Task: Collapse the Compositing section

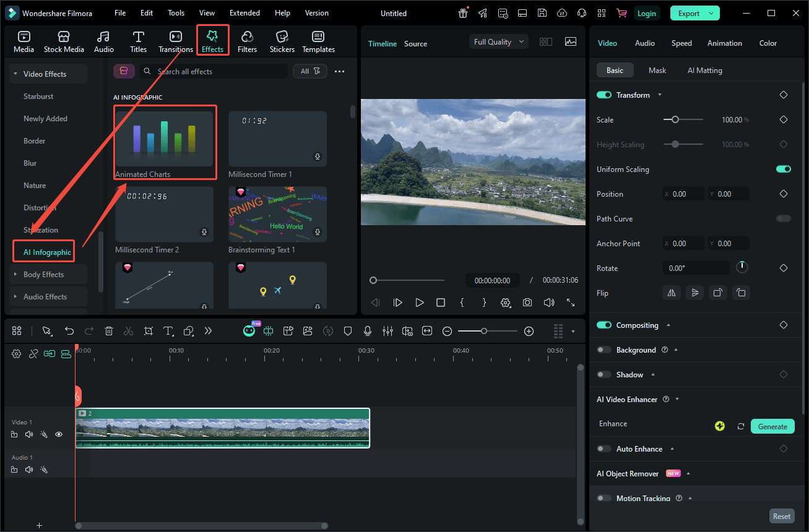Action: (667, 325)
